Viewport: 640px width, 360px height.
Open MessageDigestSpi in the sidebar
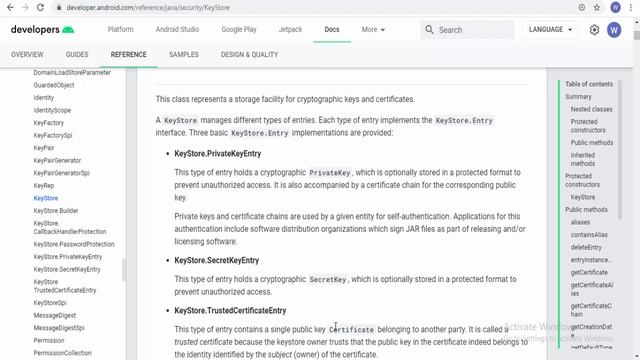[x=59, y=328]
